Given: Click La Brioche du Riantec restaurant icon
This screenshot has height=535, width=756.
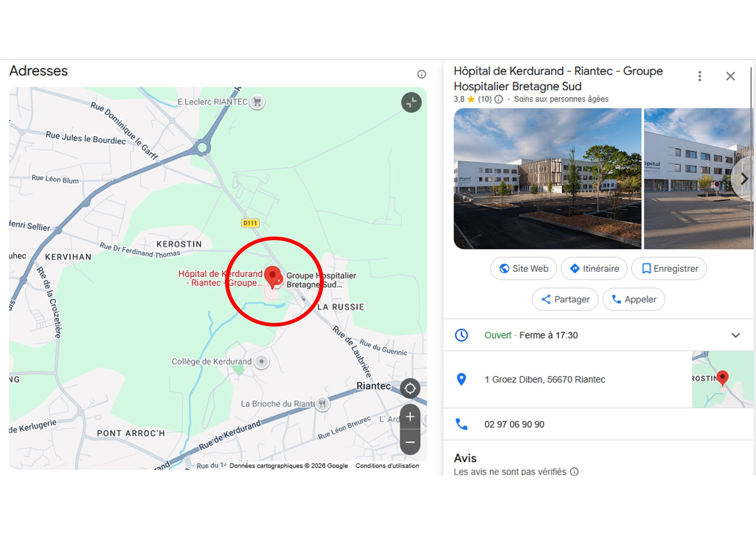Looking at the screenshot, I should click(x=322, y=404).
